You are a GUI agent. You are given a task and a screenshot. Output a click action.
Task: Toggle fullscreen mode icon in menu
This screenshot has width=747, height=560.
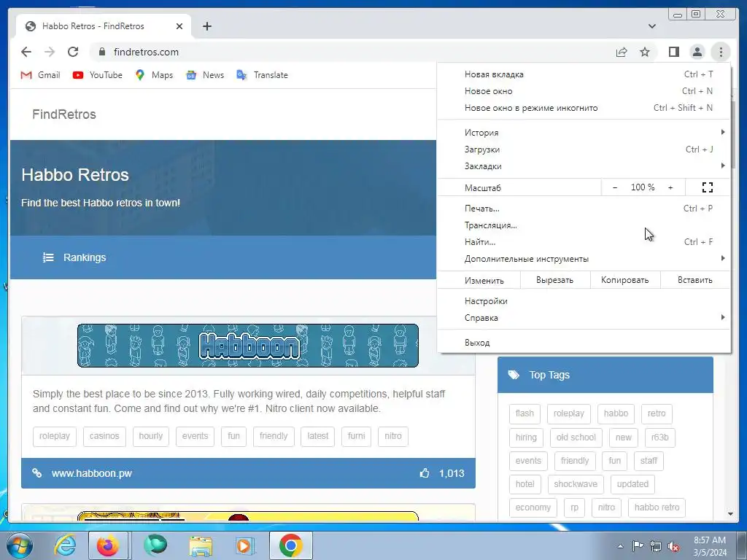coord(708,187)
